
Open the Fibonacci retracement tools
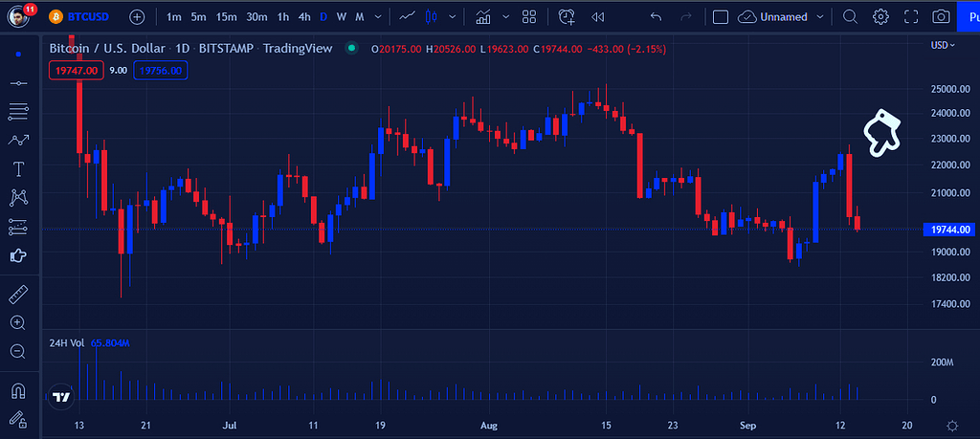click(x=18, y=112)
